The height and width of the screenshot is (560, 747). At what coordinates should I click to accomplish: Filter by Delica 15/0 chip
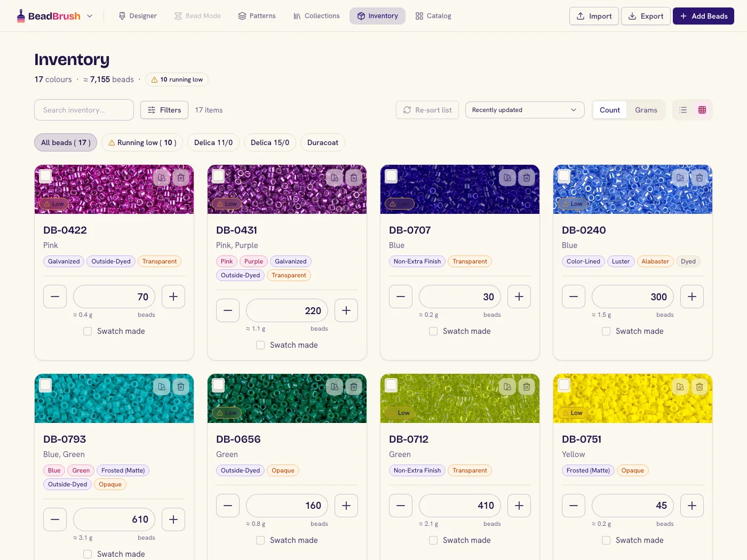tap(270, 142)
